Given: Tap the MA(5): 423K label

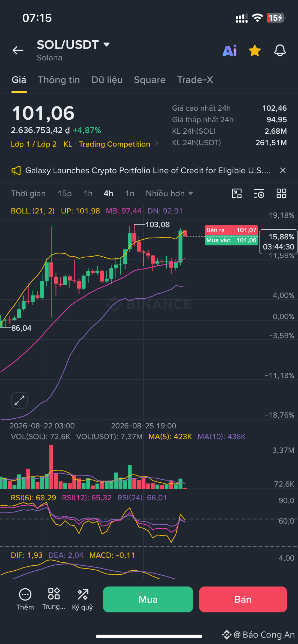Looking at the screenshot, I should coord(170,437).
